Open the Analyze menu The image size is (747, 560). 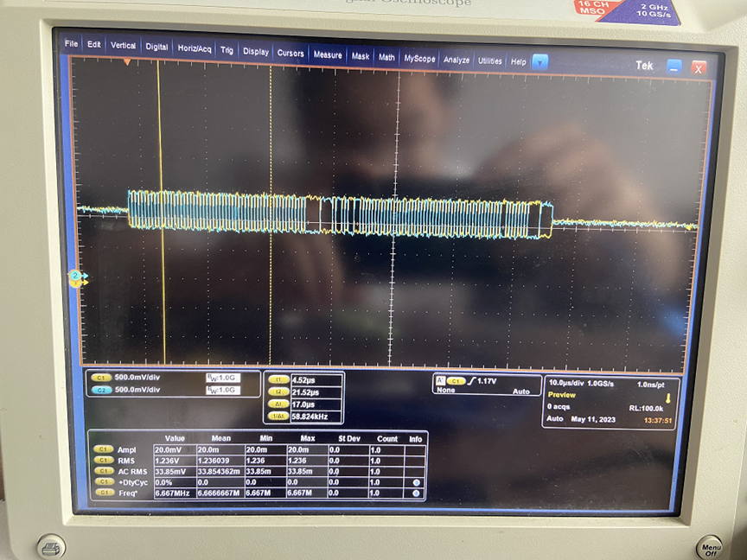pyautogui.click(x=456, y=60)
